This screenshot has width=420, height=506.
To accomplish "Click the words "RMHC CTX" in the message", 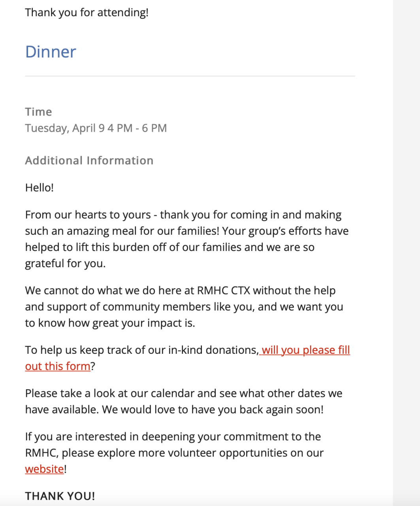I will [223, 291].
